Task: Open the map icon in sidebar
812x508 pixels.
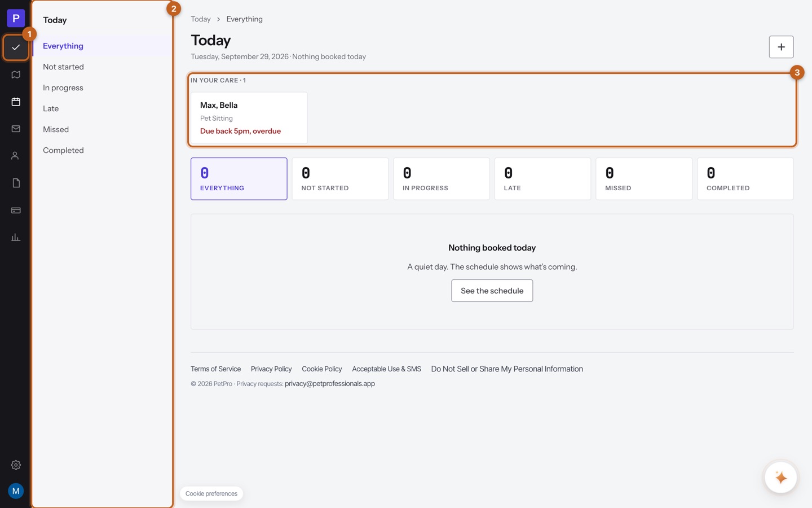Action: [16, 75]
